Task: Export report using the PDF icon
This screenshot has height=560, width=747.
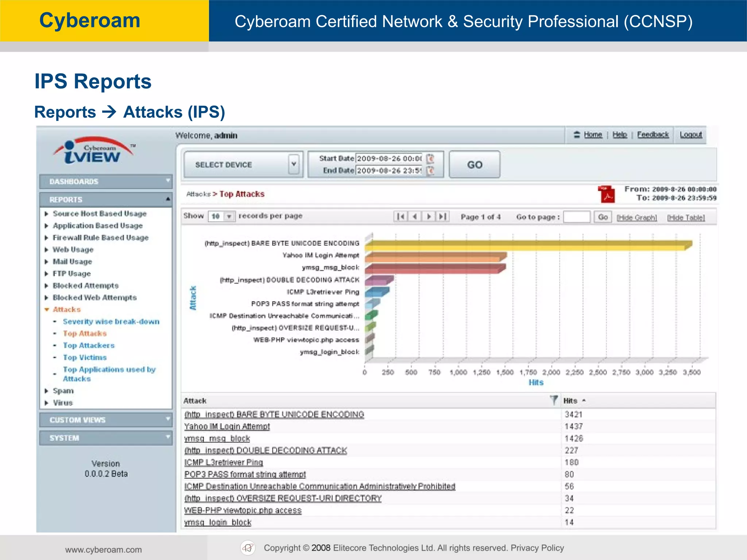Action: tap(606, 194)
